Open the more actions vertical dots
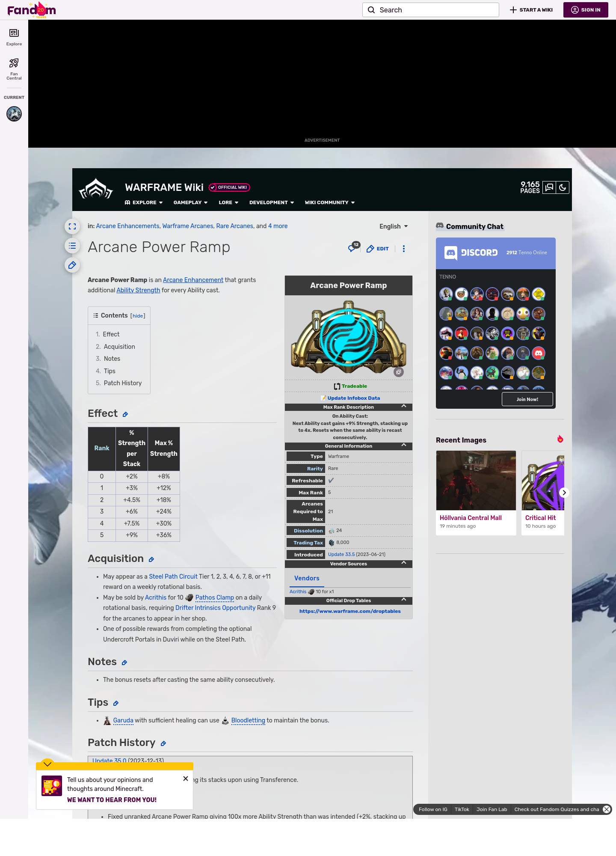616x856 pixels. tap(404, 249)
